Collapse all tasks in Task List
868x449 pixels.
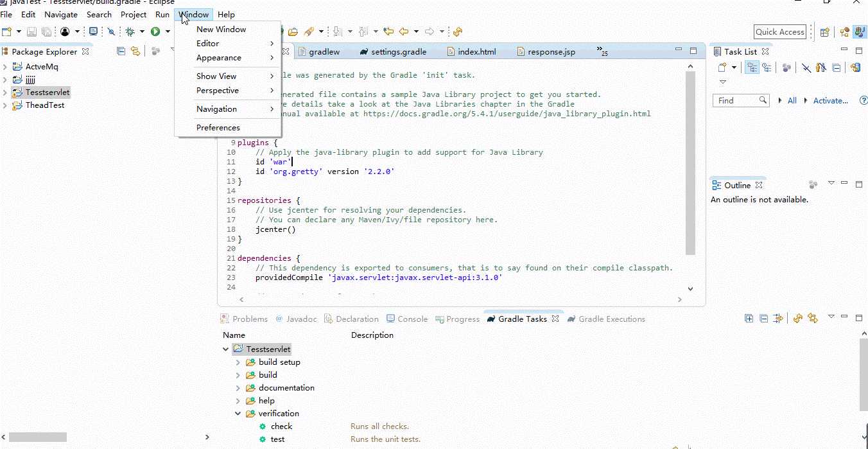[836, 67]
